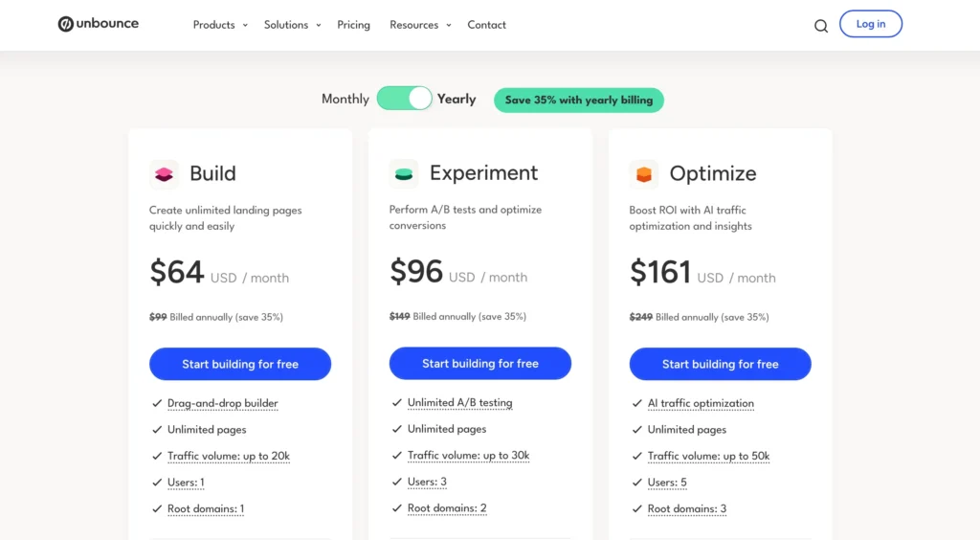Viewport: 980px width, 540px height.
Task: Click the Users: 5 feature text
Action: click(x=667, y=483)
